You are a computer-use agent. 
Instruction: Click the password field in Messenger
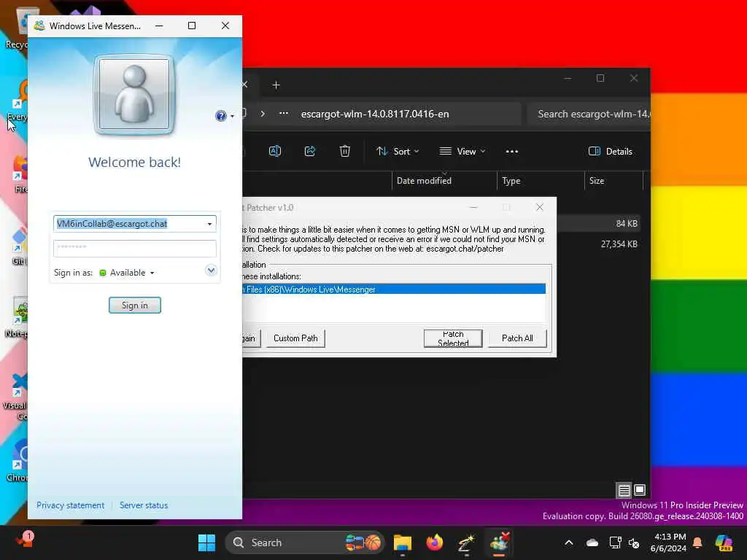click(135, 248)
